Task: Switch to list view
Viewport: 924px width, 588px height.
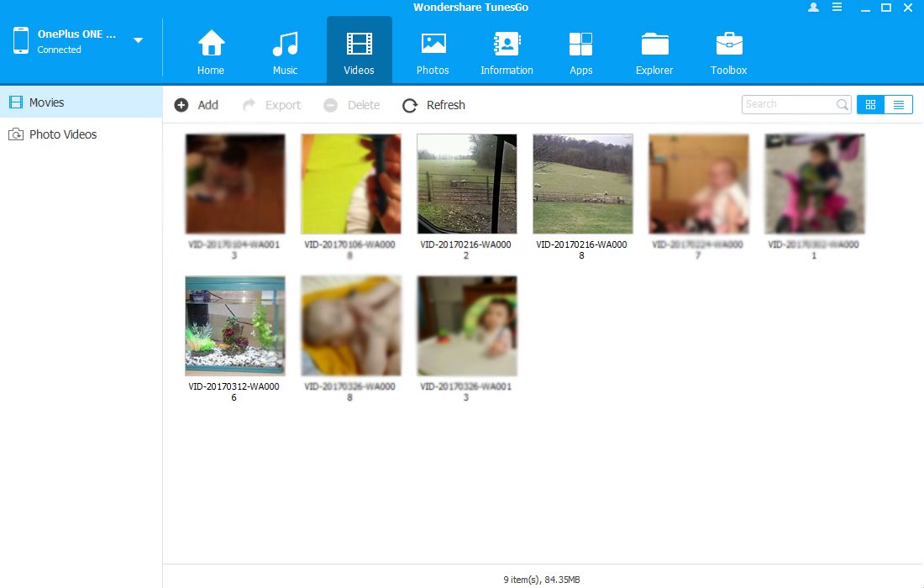Action: pyautogui.click(x=898, y=105)
